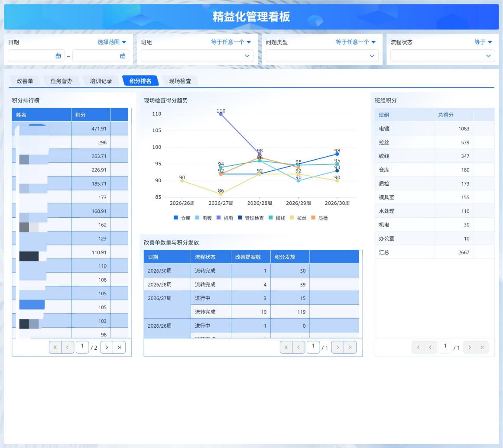The image size is (503, 448).
Task: Open the 选择范围 date mode dropdown
Action: (112, 42)
